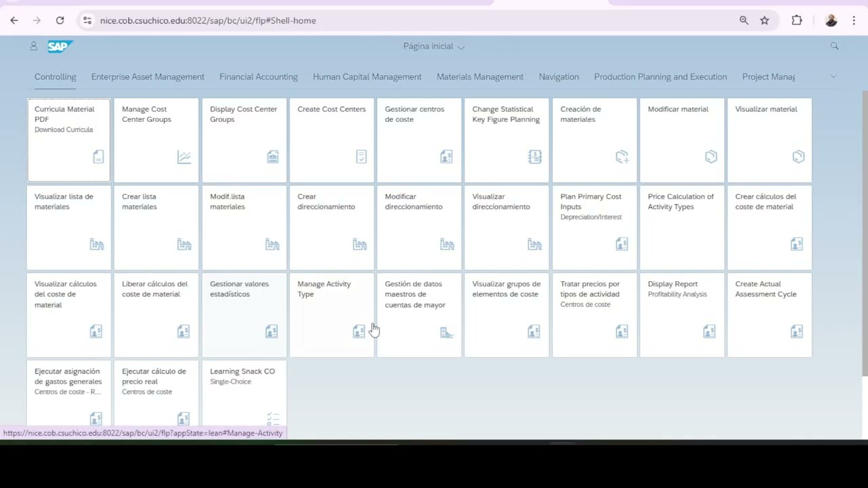The image size is (868, 488).
Task: Click icon on Visualizar cálculos del coste tile
Action: point(96,331)
